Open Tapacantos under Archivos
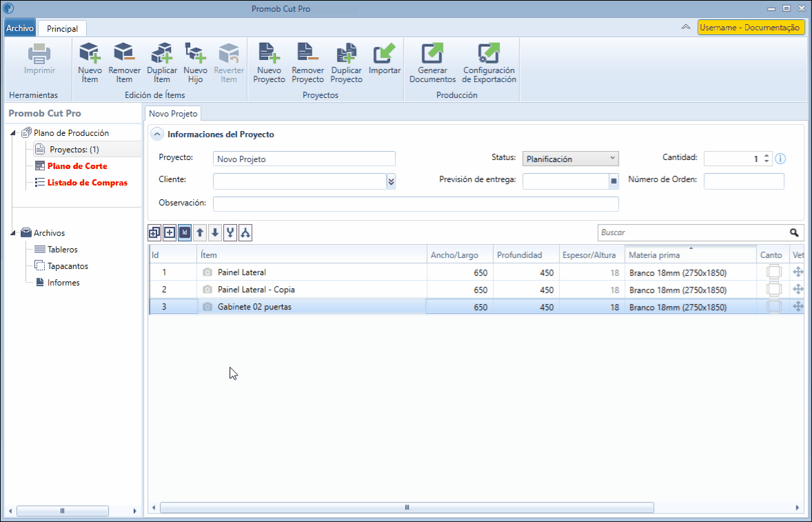 (x=68, y=266)
